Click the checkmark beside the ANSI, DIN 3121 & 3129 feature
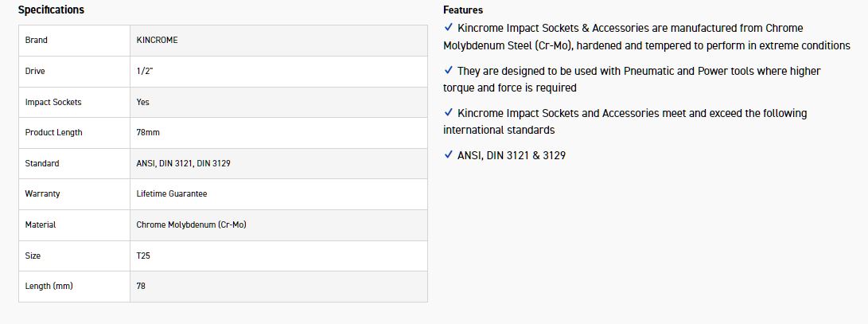The image size is (868, 324). [449, 155]
